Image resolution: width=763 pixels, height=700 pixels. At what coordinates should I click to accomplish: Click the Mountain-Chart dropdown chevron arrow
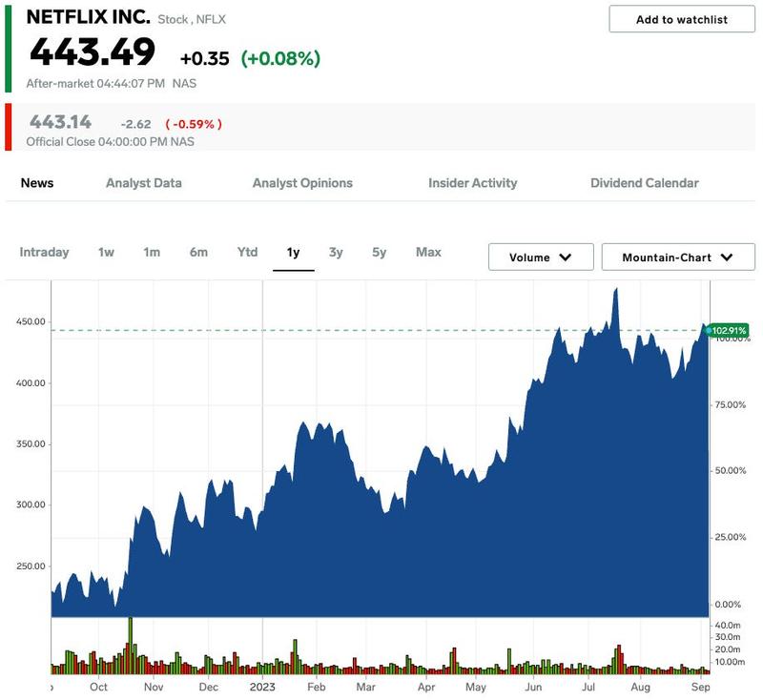coord(727,257)
